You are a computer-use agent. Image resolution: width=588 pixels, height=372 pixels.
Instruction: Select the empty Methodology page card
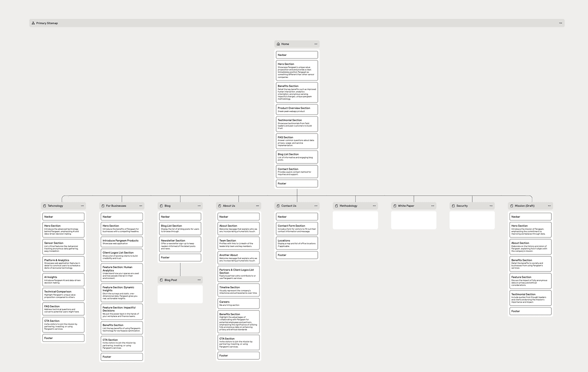click(355, 220)
